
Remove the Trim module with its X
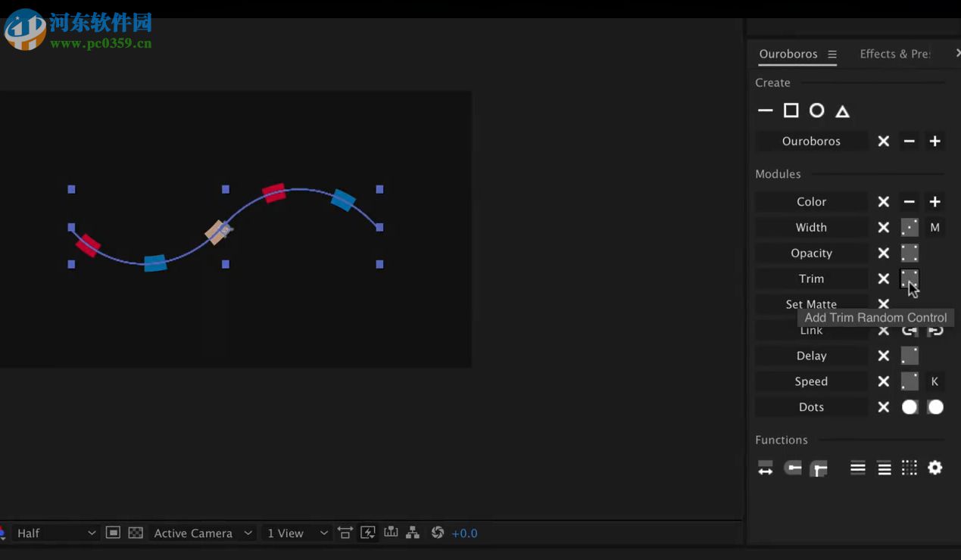click(x=883, y=278)
